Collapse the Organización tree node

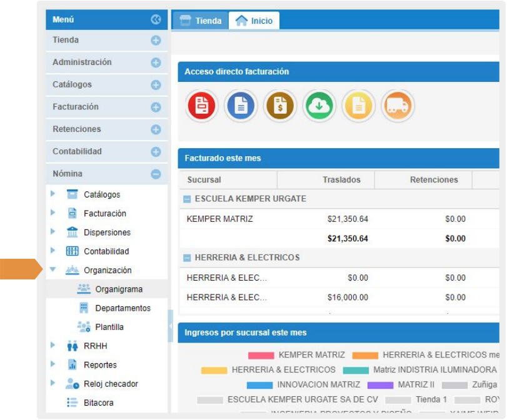click(53, 270)
